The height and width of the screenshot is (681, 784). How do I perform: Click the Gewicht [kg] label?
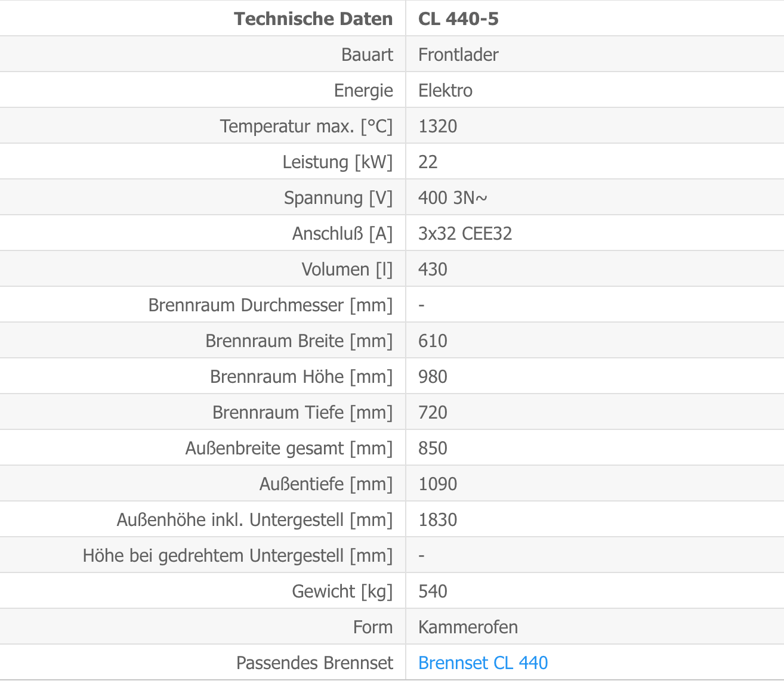(342, 591)
